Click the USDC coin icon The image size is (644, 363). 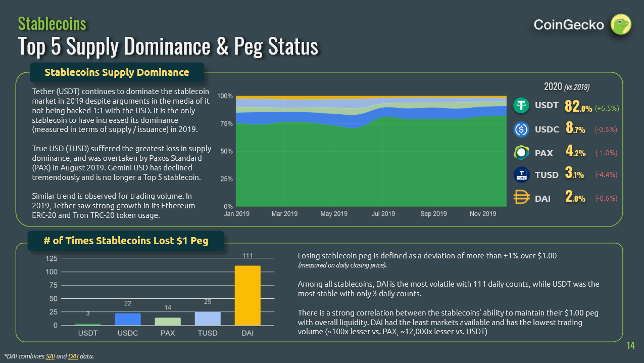[x=521, y=129]
